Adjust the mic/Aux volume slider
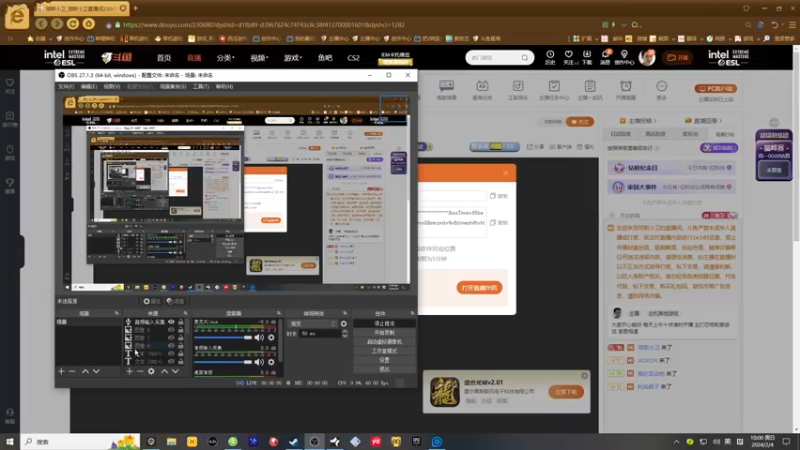 coord(223,337)
